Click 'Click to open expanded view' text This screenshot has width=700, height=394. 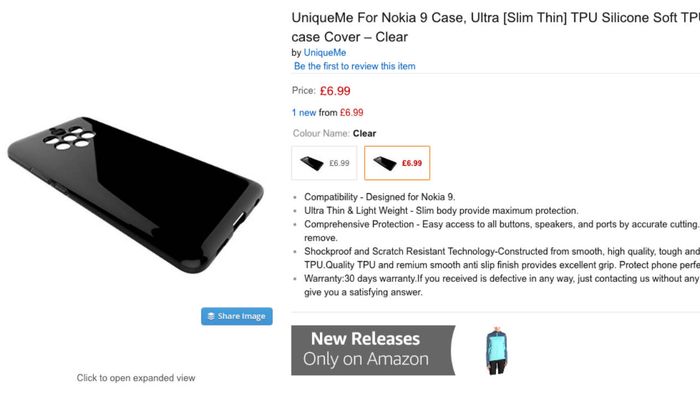tap(136, 378)
